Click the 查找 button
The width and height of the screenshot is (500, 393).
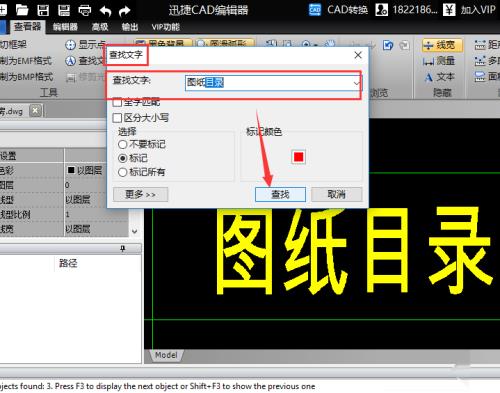tap(280, 194)
